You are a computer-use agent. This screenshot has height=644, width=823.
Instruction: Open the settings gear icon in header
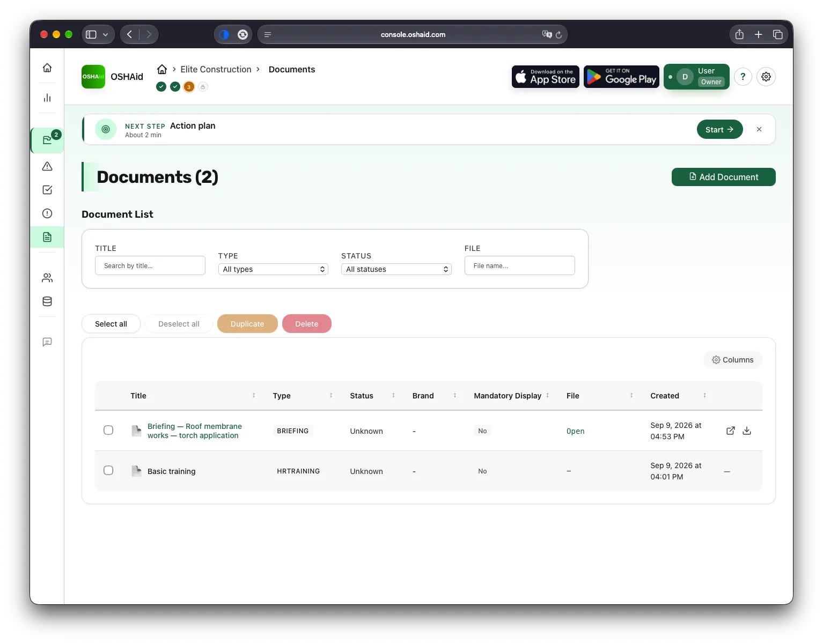[x=766, y=77]
